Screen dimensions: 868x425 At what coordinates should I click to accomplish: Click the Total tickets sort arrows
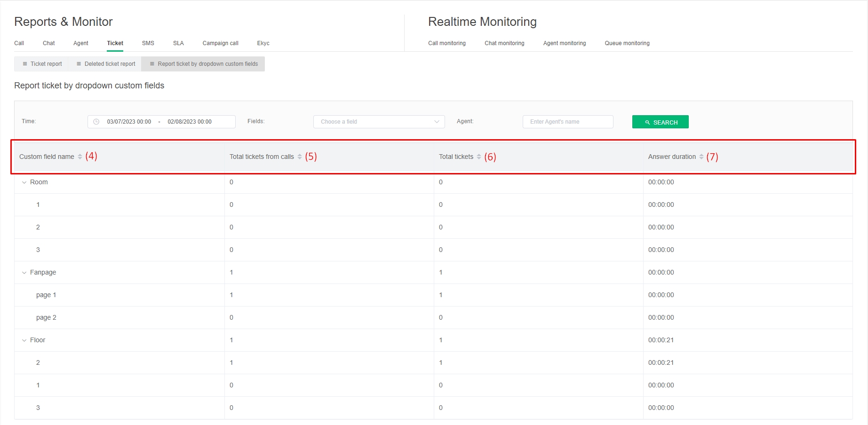coord(479,157)
